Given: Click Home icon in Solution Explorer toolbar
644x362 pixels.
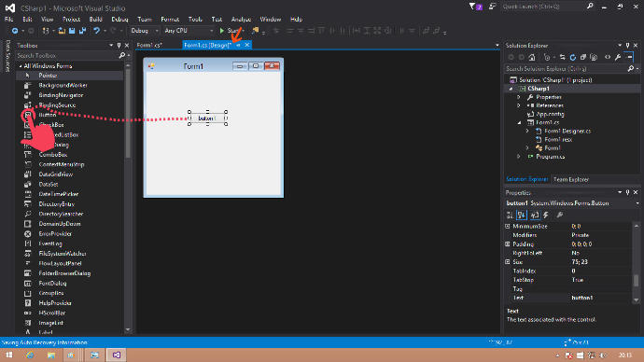Looking at the screenshot, I should pyautogui.click(x=532, y=57).
